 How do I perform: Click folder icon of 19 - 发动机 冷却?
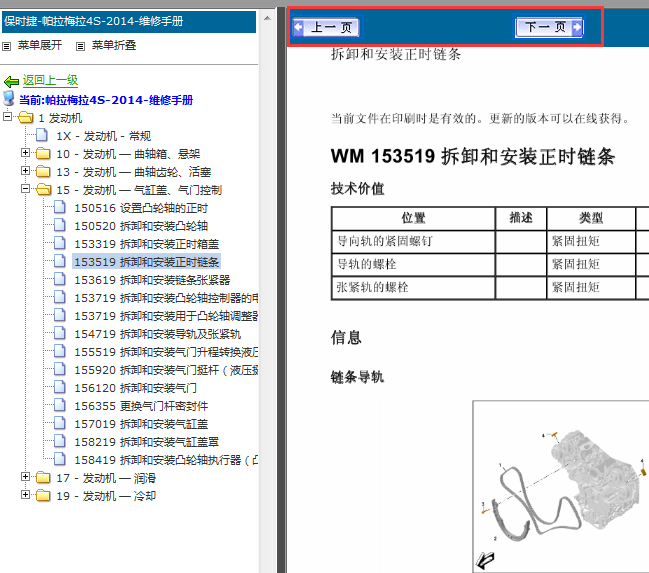pyautogui.click(x=43, y=496)
